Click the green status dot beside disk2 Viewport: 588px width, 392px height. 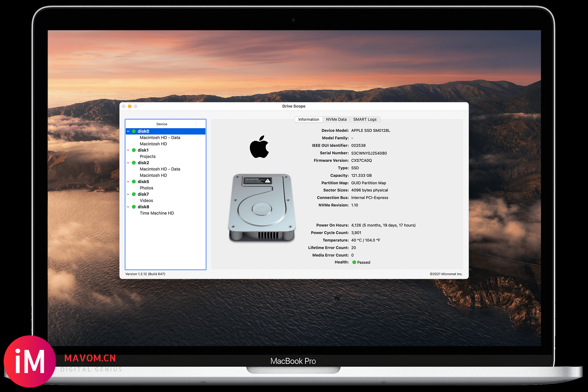[x=134, y=163]
